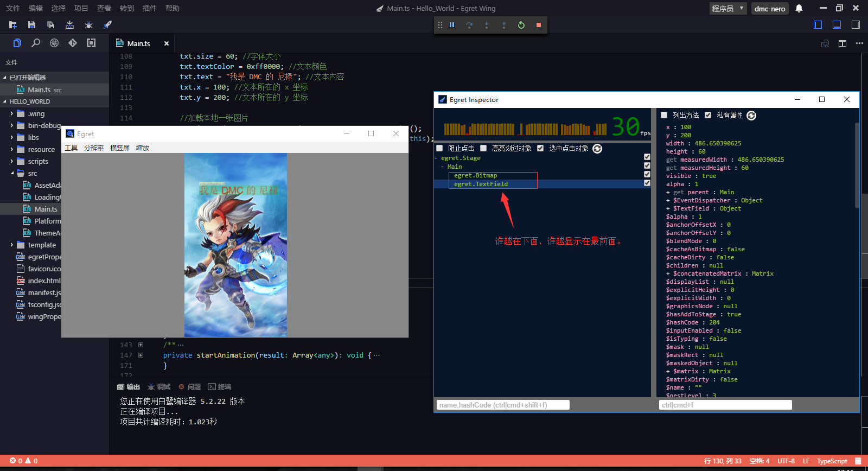Click the find-in-file icon in the editor toolbar
868x471 pixels.
(x=825, y=43)
